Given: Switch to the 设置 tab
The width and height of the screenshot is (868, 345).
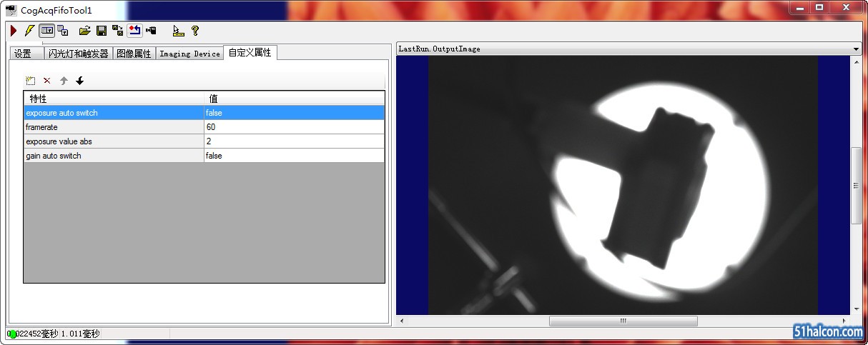Looking at the screenshot, I should click(x=24, y=54).
